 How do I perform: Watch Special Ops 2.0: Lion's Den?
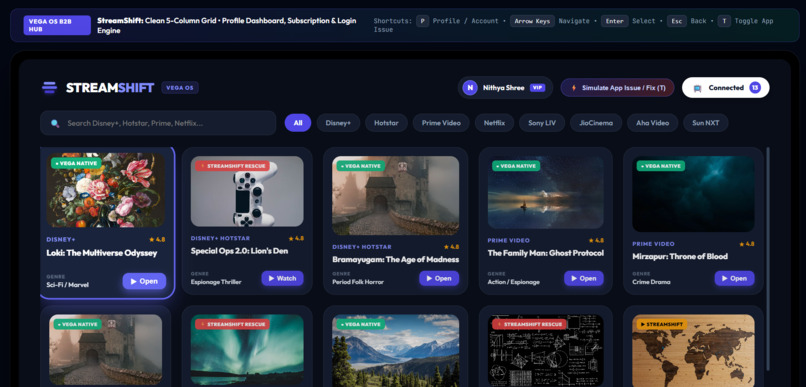282,278
